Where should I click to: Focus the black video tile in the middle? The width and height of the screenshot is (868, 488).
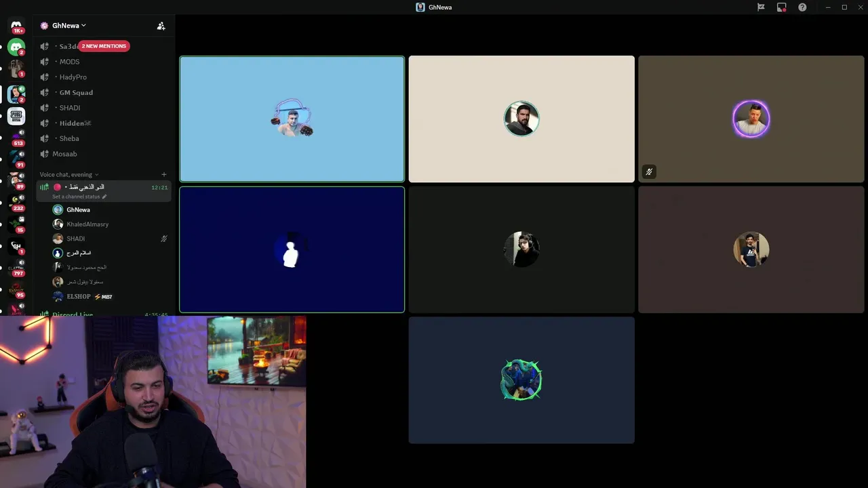[521, 249]
